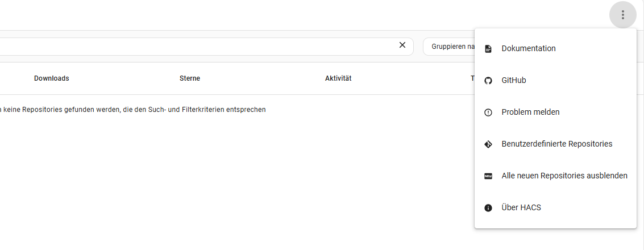Sort by the Downloads column header
Image resolution: width=644 pixels, height=250 pixels.
coord(51,78)
